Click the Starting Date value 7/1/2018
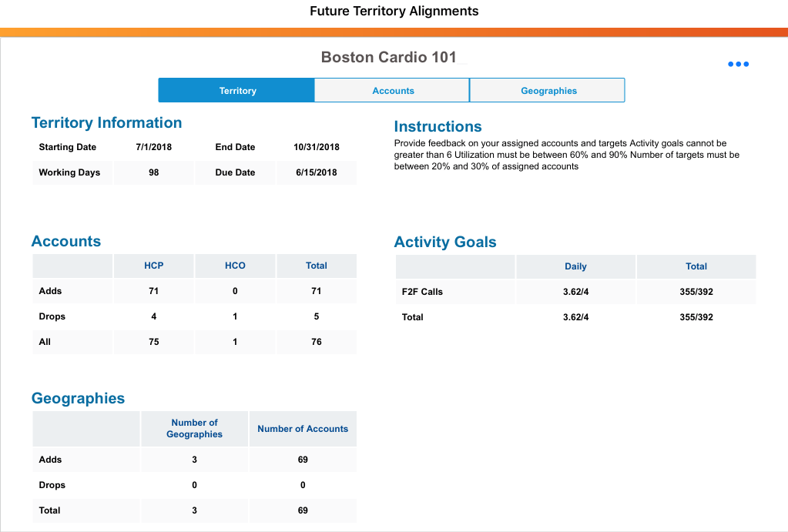The width and height of the screenshot is (788, 532). (x=153, y=147)
